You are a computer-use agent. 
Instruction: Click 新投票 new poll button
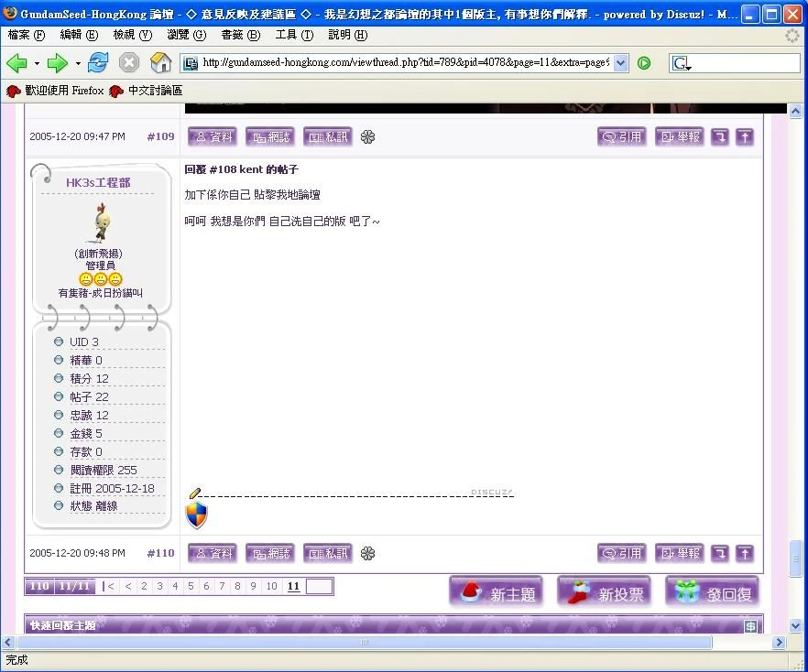click(604, 592)
